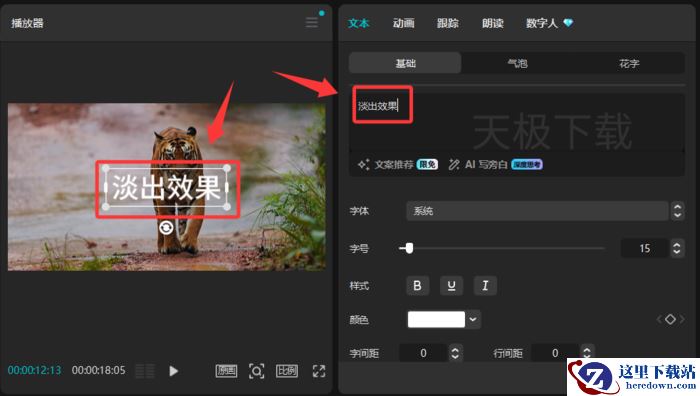
Task: Click the 字间距 stepper arrows
Action: [x=455, y=353]
